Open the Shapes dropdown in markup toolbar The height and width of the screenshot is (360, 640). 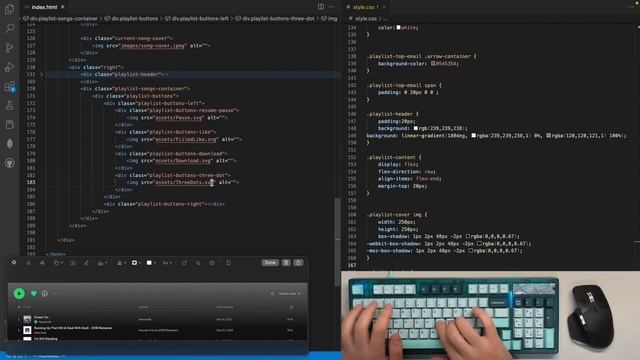click(58, 263)
